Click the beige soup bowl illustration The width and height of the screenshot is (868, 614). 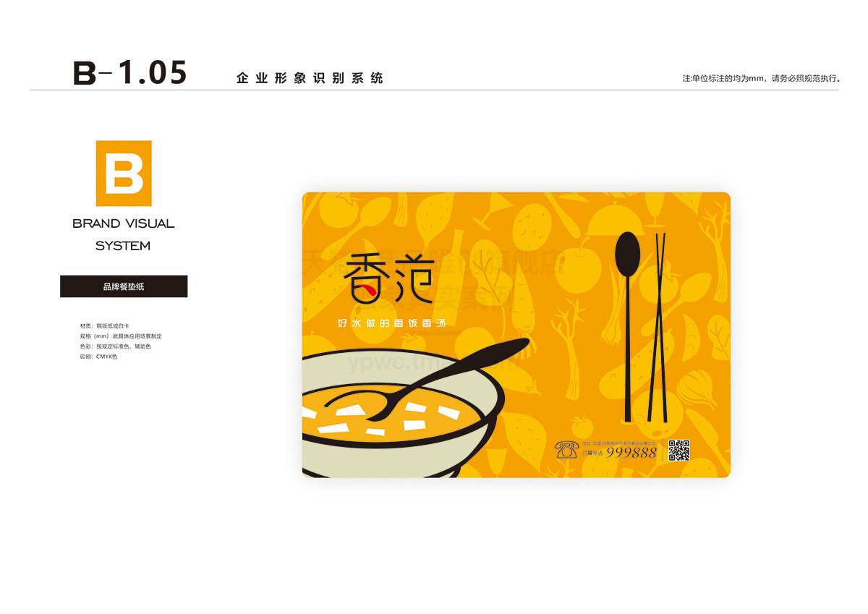[403, 414]
